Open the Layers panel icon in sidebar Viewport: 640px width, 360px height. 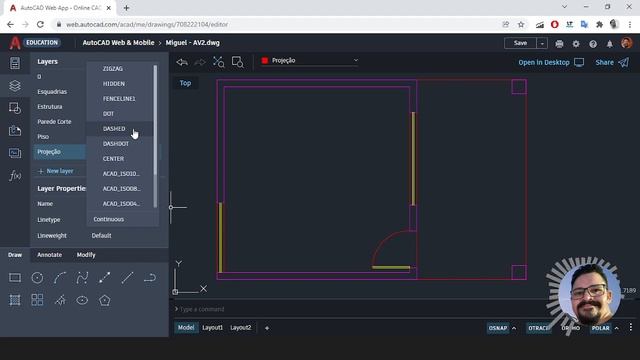click(x=15, y=86)
